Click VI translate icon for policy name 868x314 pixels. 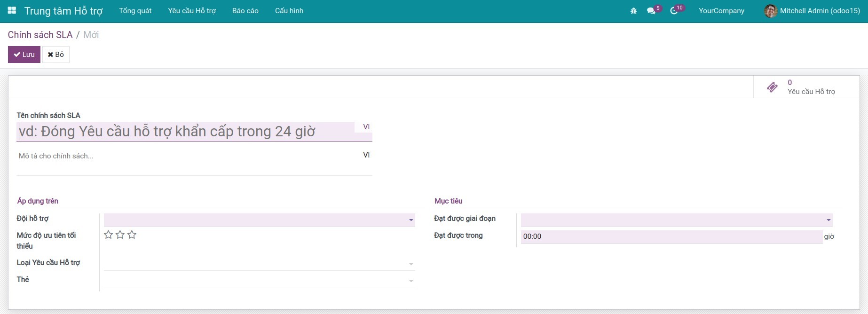tap(366, 127)
